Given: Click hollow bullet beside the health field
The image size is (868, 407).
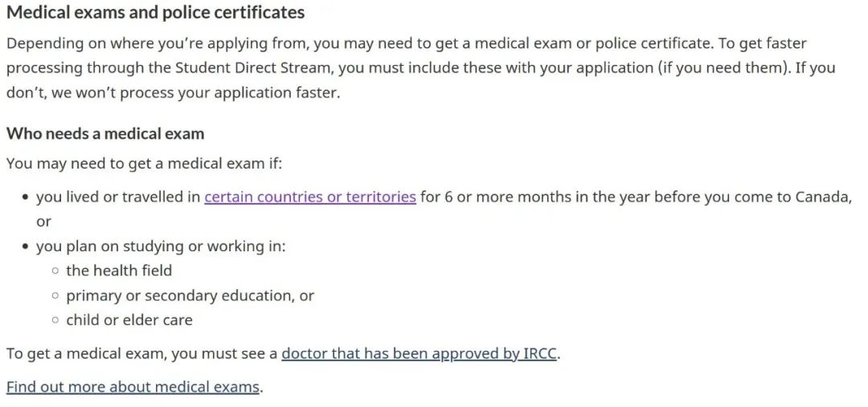Looking at the screenshot, I should (x=55, y=271).
